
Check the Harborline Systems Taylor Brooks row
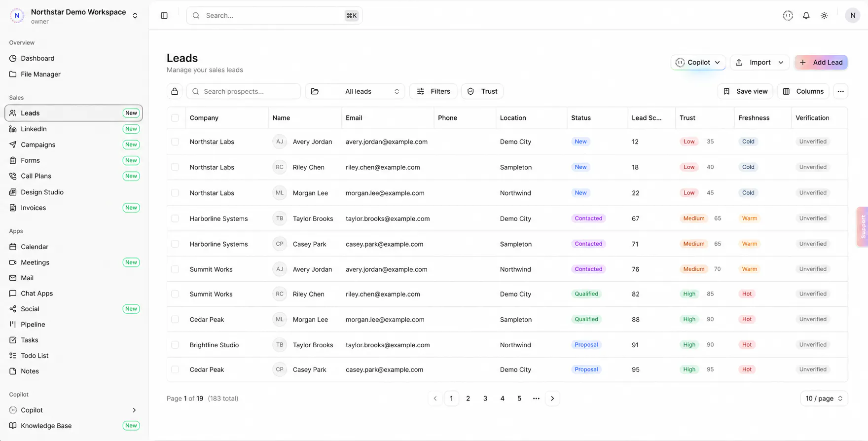[x=175, y=219]
